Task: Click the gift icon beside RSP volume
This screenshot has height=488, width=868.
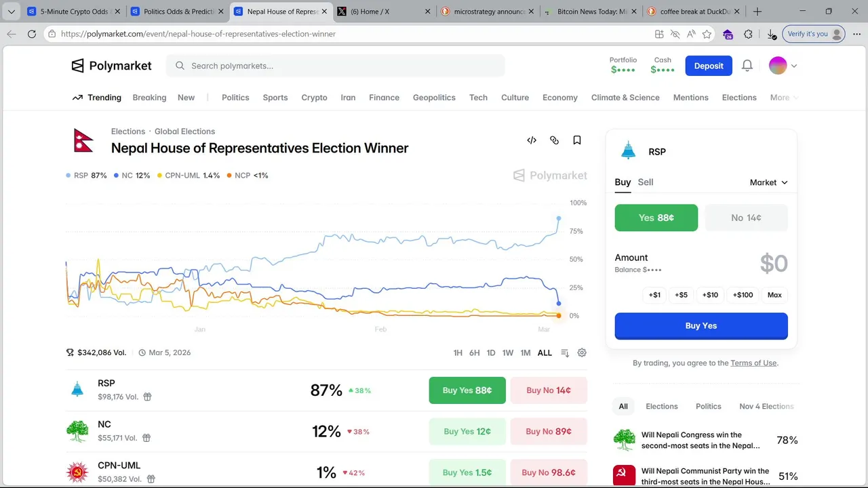Action: 147,397
